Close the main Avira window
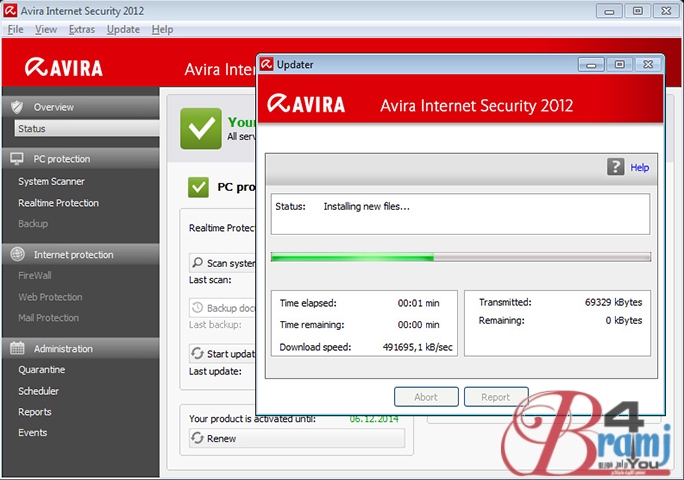Screen dimensions: 684x480 [666, 11]
